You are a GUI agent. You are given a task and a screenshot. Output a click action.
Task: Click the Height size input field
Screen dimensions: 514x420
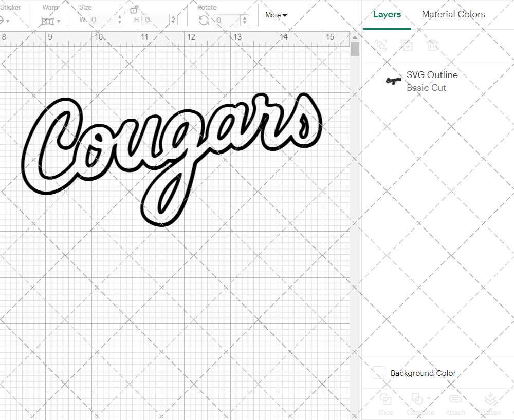156,20
